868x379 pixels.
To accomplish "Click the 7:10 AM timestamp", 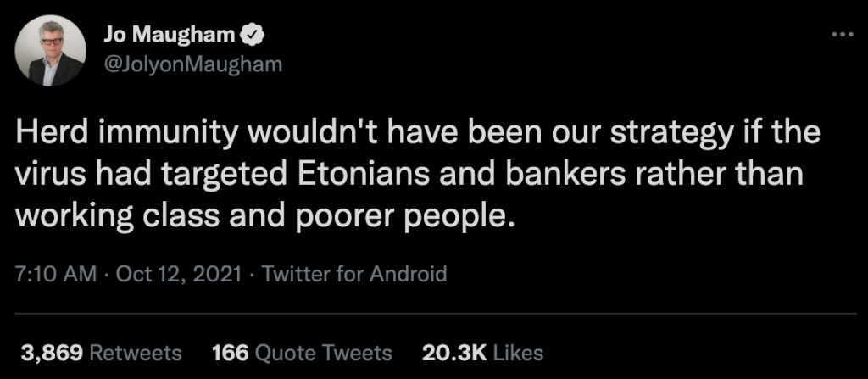I will coord(51,275).
